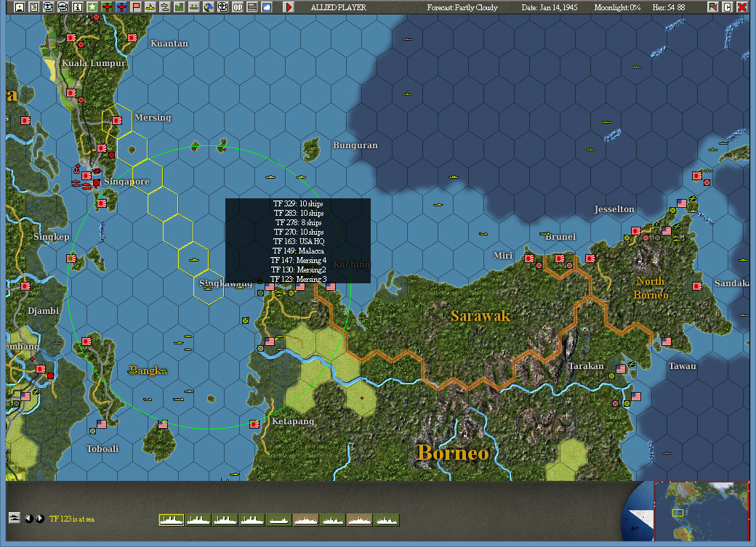Click the red arrow end turn button

(x=289, y=7)
